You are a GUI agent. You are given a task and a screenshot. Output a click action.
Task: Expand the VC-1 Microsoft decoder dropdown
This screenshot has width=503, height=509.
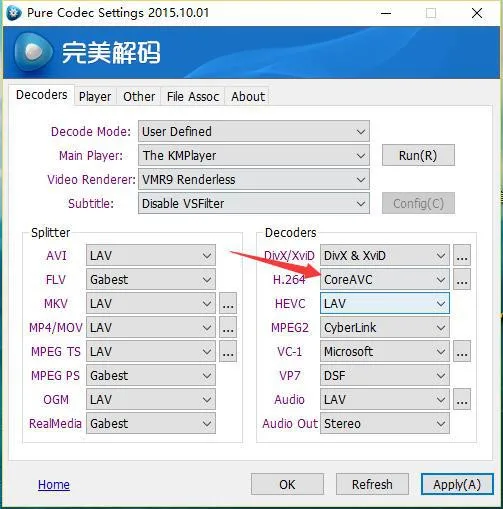[x=385, y=351]
